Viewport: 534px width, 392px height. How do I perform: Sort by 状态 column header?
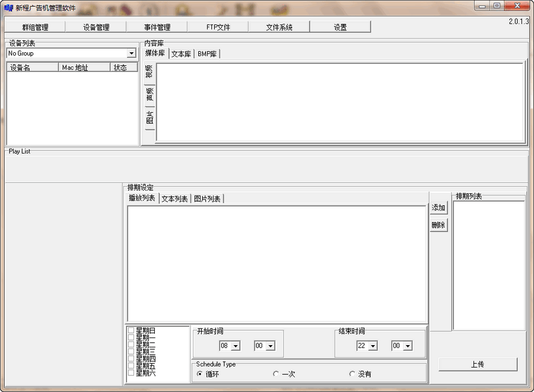(x=124, y=68)
